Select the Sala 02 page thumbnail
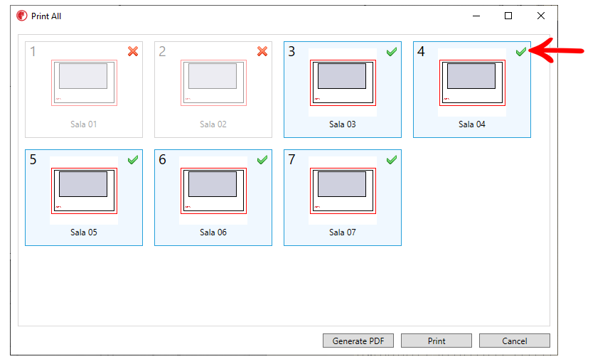605x364 pixels. click(x=213, y=82)
